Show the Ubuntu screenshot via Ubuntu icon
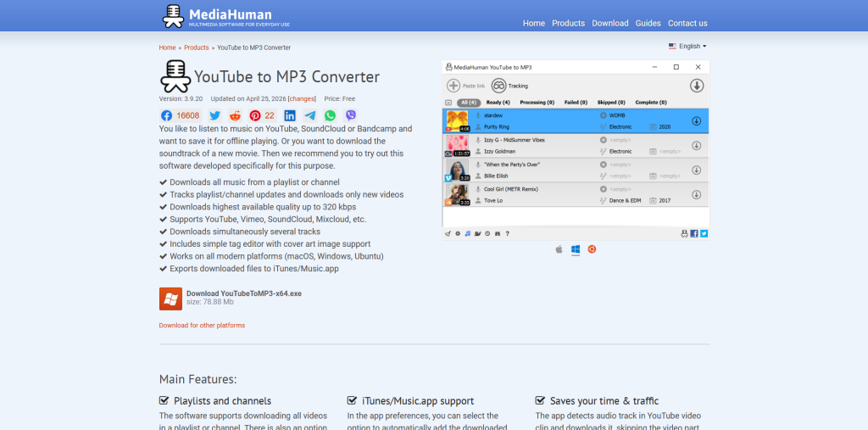Screen dimensions: 868x430 tap(592, 249)
